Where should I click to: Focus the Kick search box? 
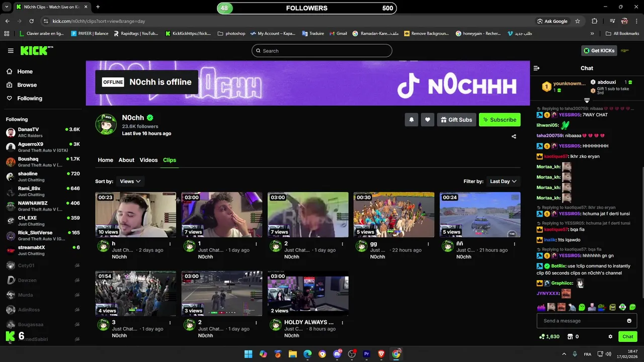(321, 51)
